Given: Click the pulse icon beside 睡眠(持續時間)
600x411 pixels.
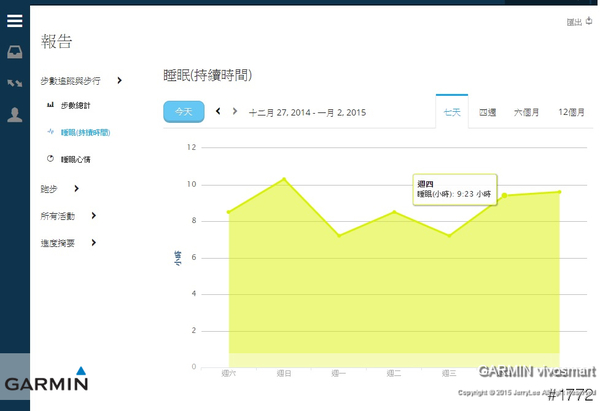Looking at the screenshot, I should [50, 132].
